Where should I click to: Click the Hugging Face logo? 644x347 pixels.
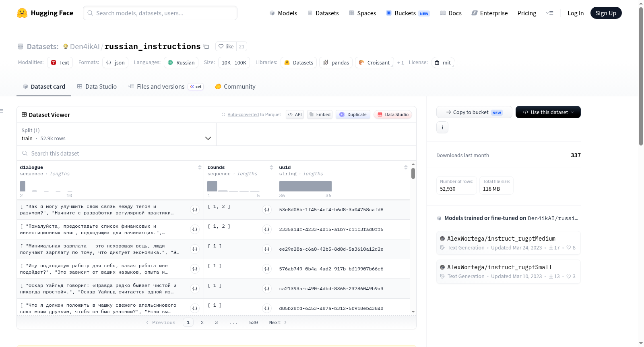click(x=45, y=13)
